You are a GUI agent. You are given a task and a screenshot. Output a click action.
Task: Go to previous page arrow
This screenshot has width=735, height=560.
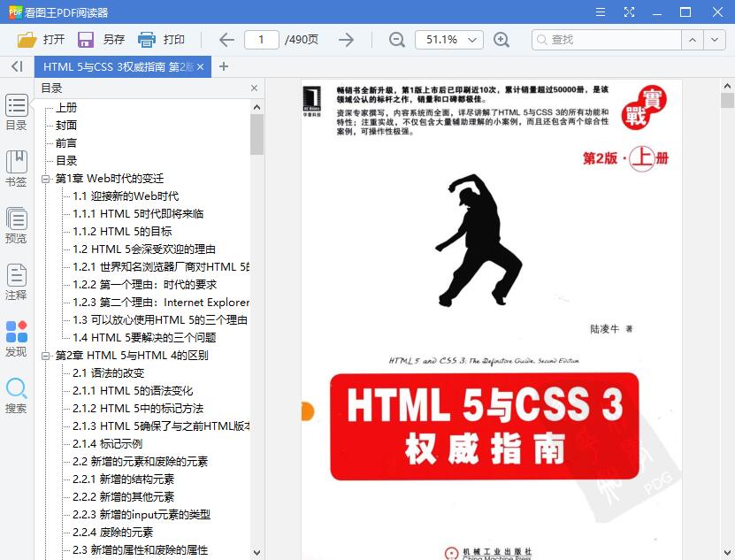click(226, 40)
